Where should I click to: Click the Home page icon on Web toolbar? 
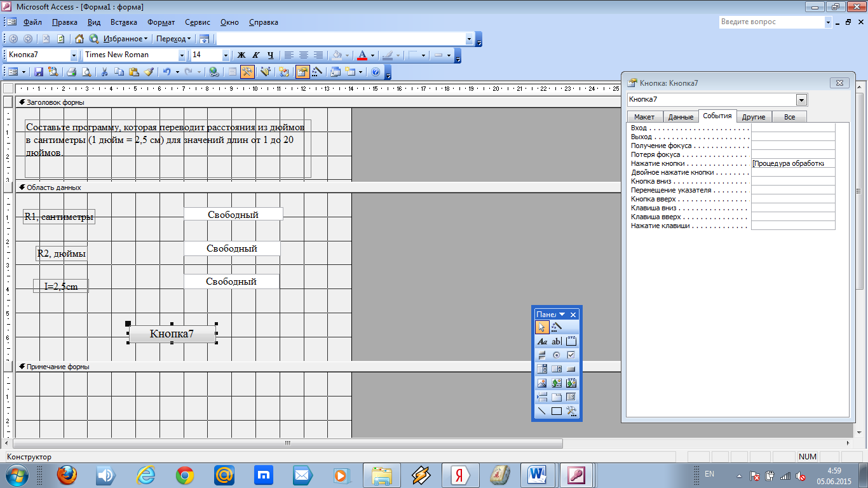click(x=79, y=39)
